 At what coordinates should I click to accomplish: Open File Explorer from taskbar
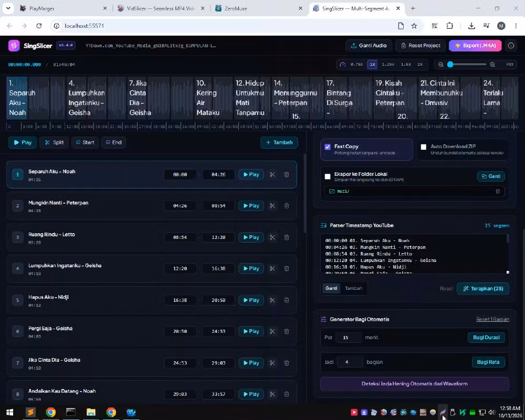91,412
